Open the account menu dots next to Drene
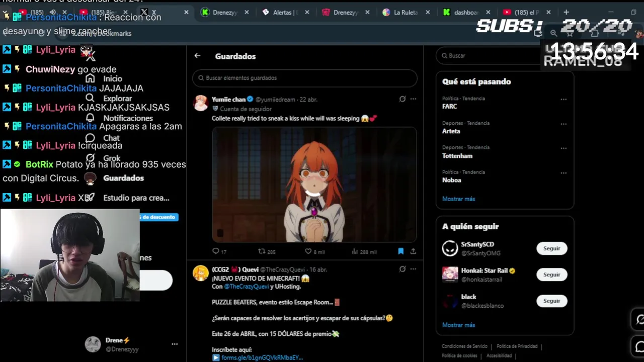644x362 pixels. coord(175,344)
